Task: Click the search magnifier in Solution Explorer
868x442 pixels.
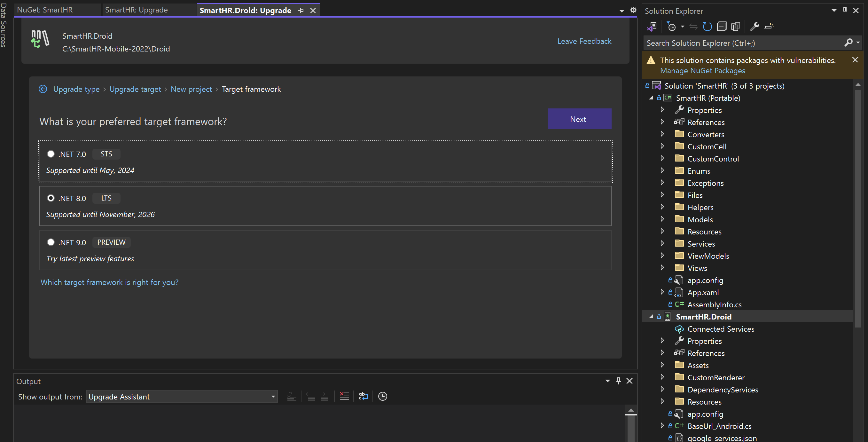Action: 848,43
